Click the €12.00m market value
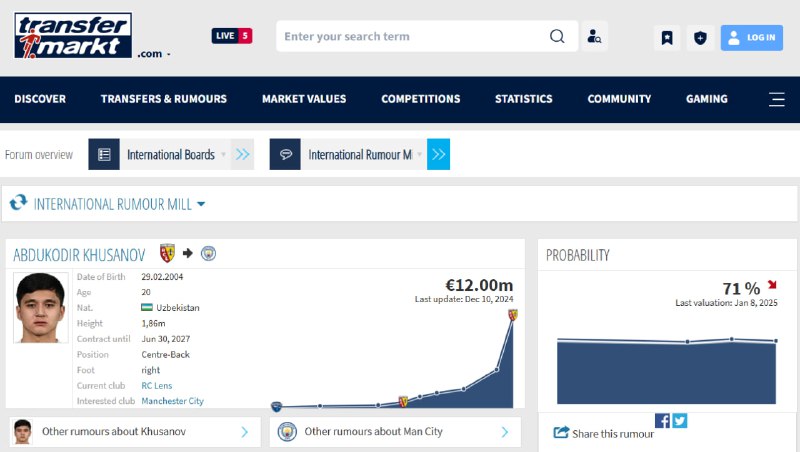800x452 pixels. [x=479, y=285]
